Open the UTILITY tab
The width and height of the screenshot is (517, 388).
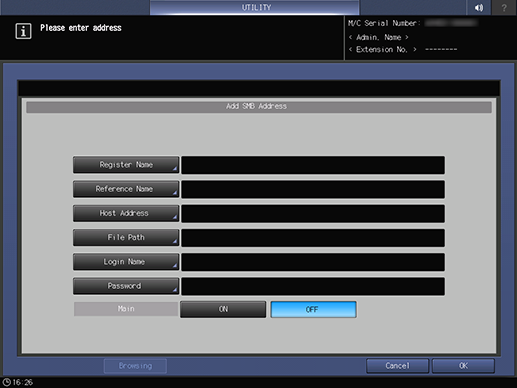pos(255,7)
